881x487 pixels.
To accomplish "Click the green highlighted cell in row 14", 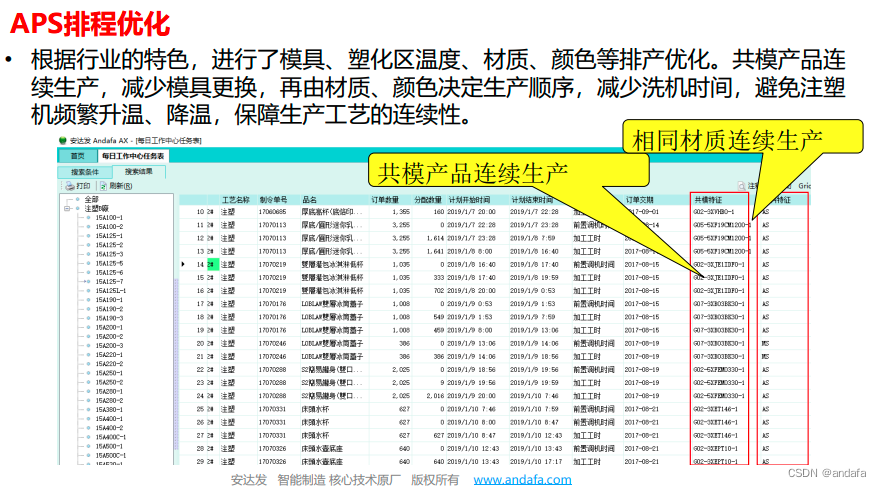I will click(212, 265).
